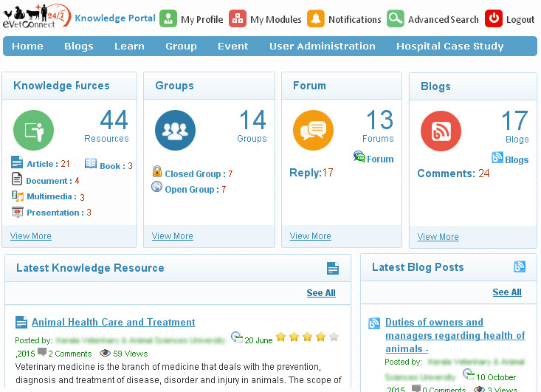Click View More under Knowledge Resources
541x392 pixels.
tap(31, 236)
